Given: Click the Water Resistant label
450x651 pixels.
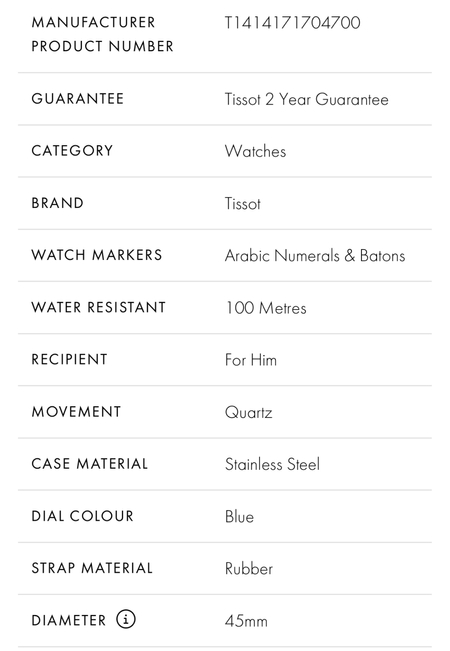Looking at the screenshot, I should [x=99, y=307].
